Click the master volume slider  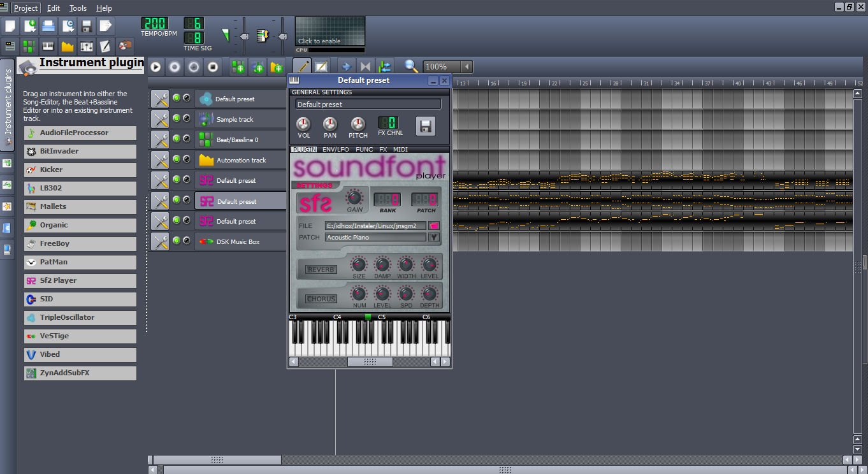[243, 36]
